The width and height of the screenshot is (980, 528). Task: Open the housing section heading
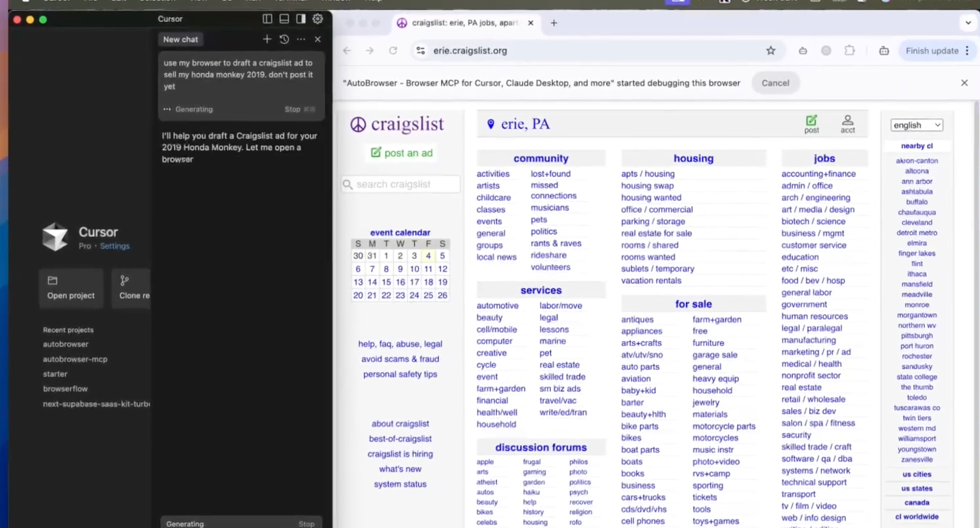point(693,158)
